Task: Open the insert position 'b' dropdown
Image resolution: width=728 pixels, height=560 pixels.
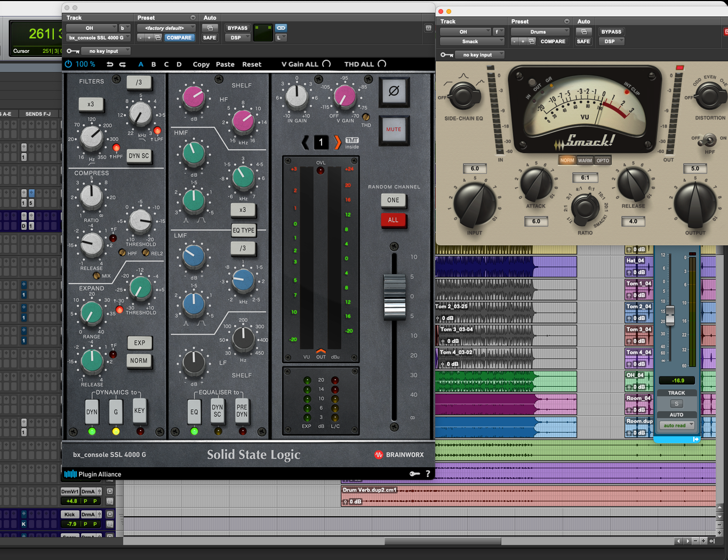Action: pos(125,28)
